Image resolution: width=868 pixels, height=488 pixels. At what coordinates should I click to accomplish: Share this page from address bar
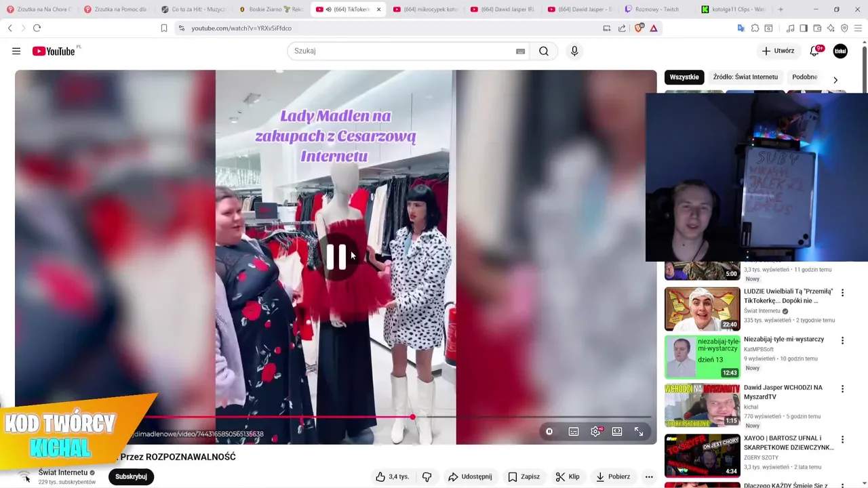click(622, 28)
